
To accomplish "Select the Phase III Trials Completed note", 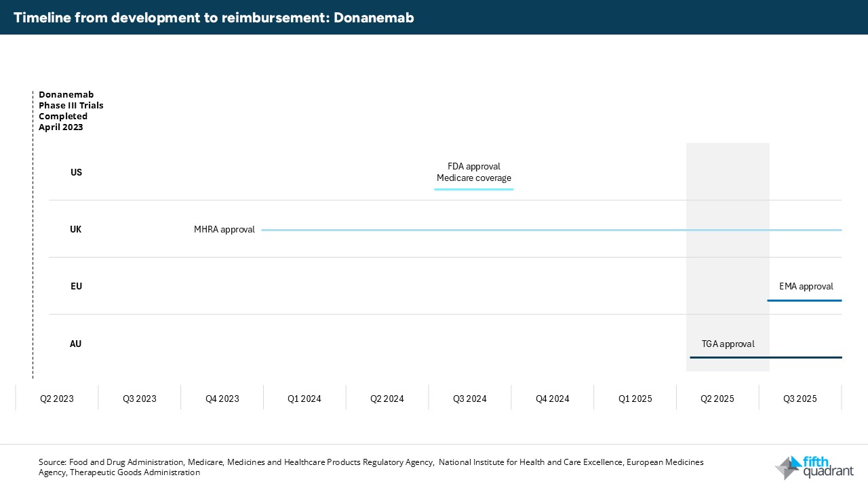I will tap(71, 110).
